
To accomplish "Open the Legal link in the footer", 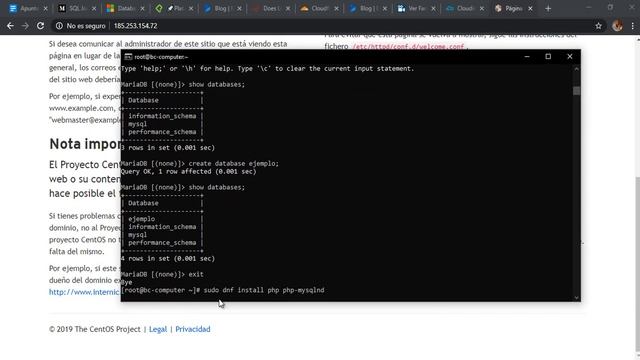I will pos(158,329).
